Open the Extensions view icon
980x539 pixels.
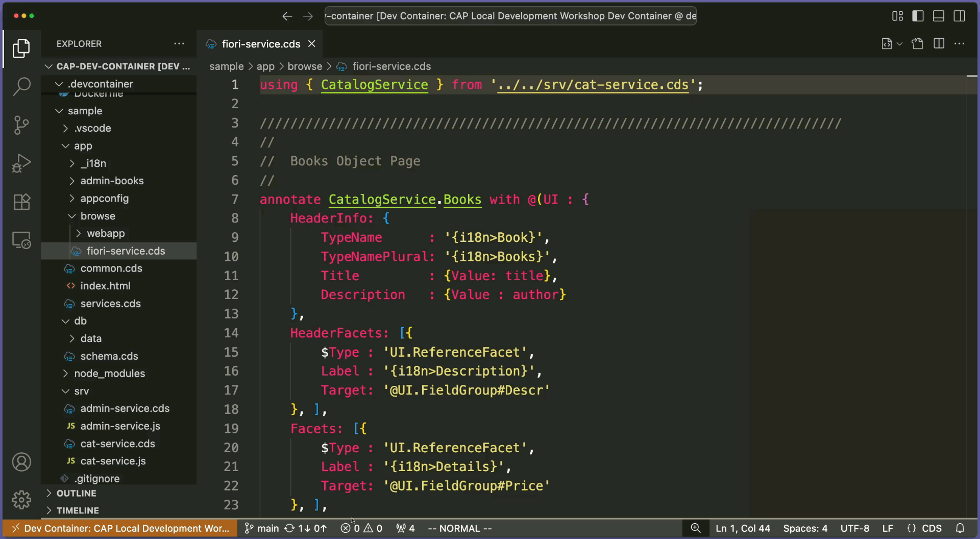click(21, 202)
